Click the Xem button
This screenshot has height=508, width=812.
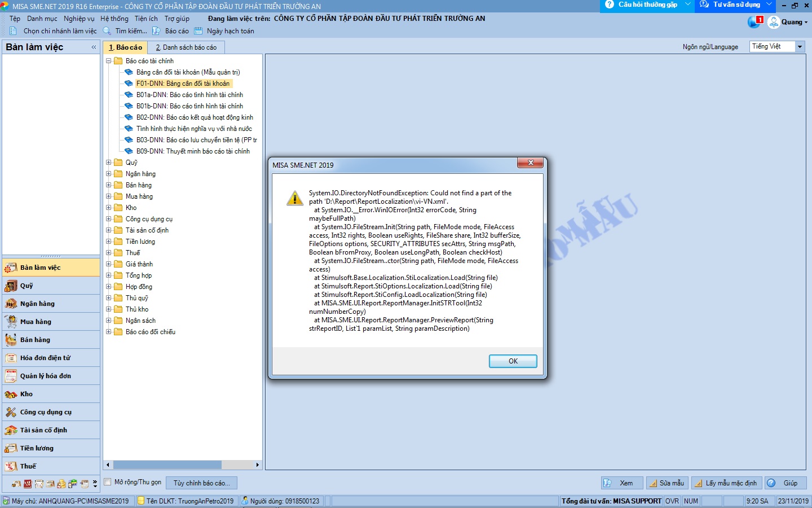point(621,483)
